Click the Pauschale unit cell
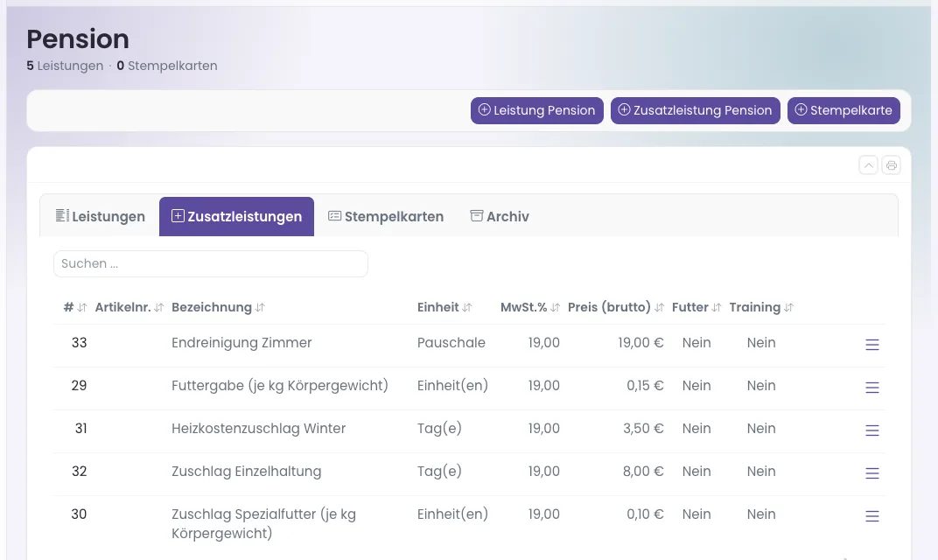Screen dimensions: 938x560 click(451, 343)
